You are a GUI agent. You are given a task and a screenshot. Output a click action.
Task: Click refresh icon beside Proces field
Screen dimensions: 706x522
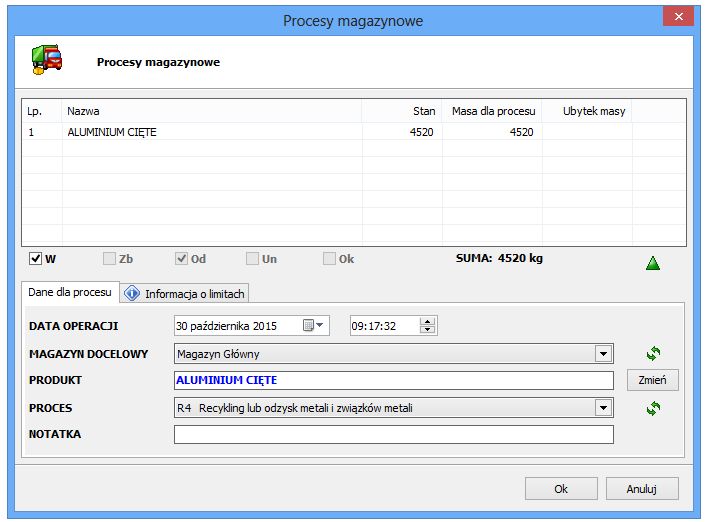(653, 408)
